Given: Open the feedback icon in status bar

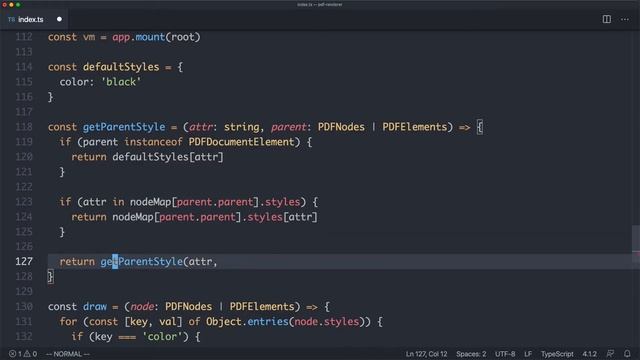Looking at the screenshot, I should point(610,354).
